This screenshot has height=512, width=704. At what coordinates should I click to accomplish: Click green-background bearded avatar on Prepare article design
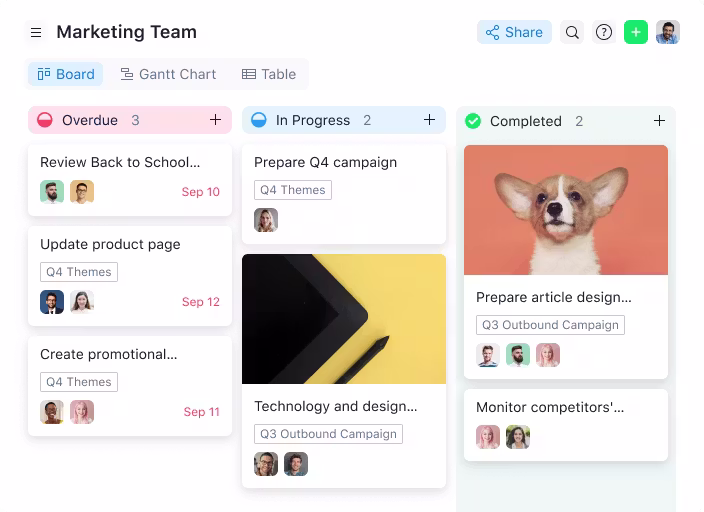pyautogui.click(x=518, y=355)
